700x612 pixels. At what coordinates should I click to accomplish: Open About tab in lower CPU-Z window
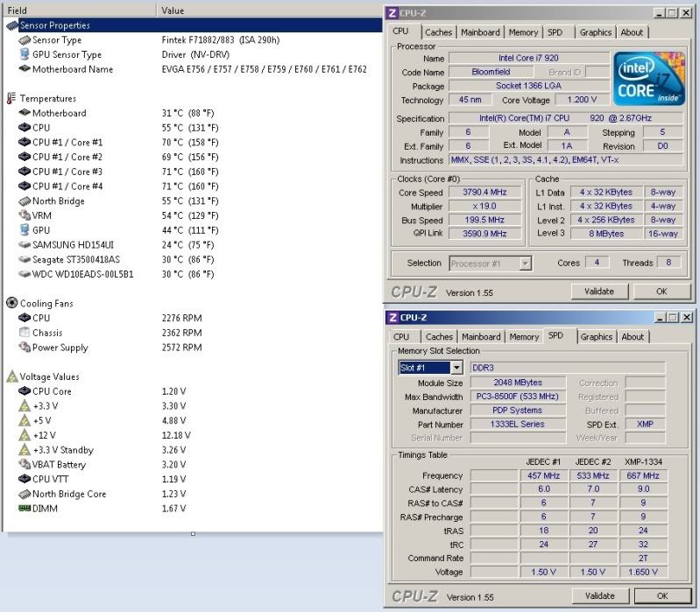[633, 337]
